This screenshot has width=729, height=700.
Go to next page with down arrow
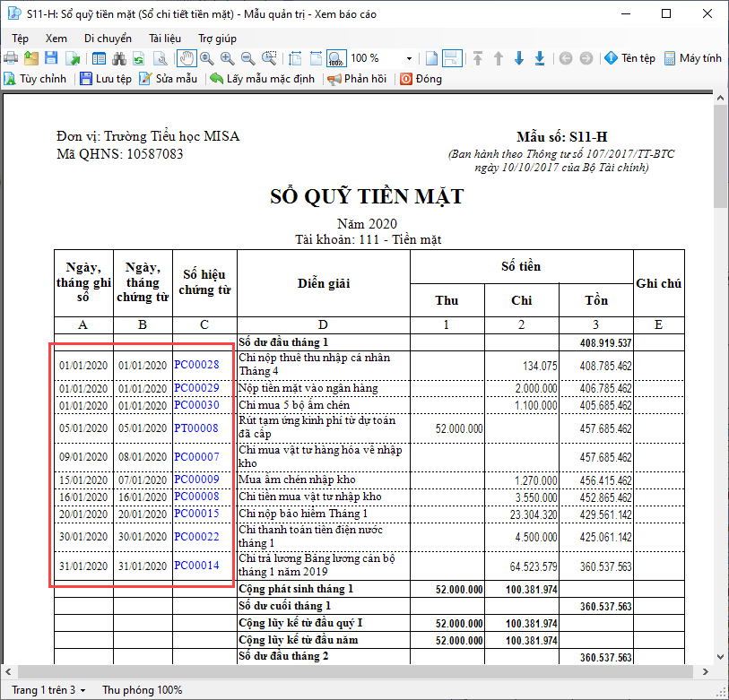(519, 58)
